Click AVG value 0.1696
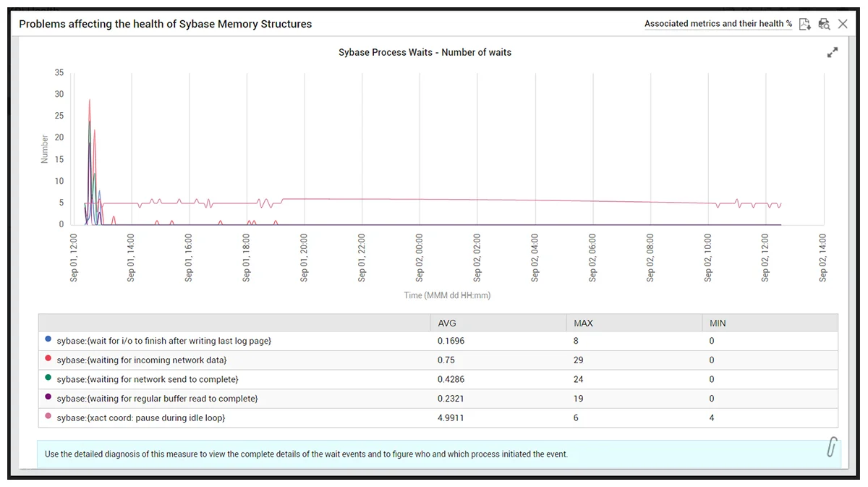 coord(451,341)
